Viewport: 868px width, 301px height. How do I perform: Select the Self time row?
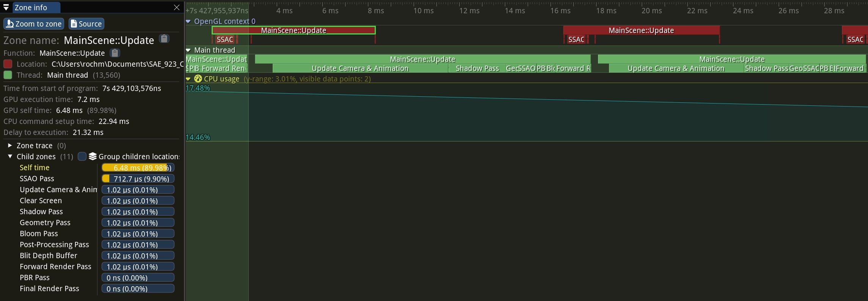tap(35, 168)
